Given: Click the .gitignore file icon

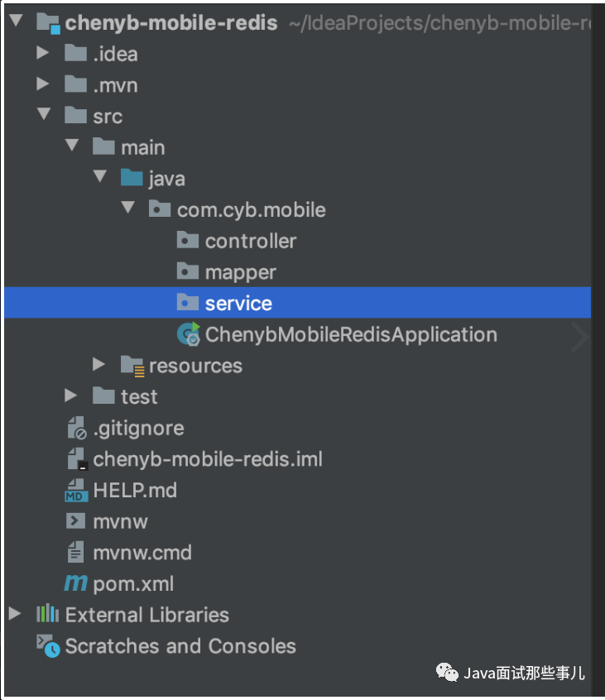Looking at the screenshot, I should tap(76, 429).
